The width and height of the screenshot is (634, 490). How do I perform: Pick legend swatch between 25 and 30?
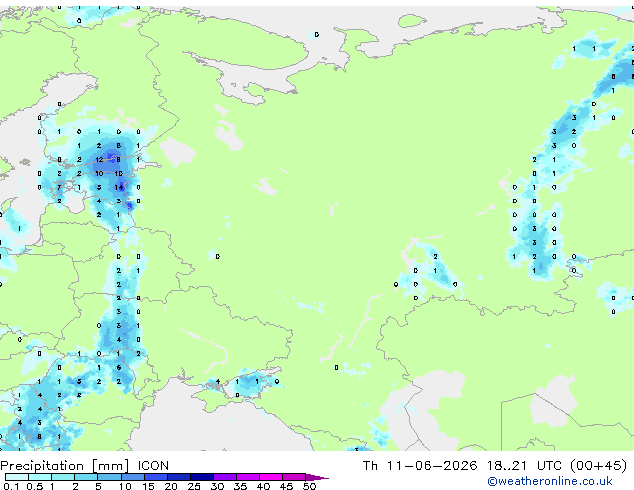pyautogui.click(x=202, y=477)
